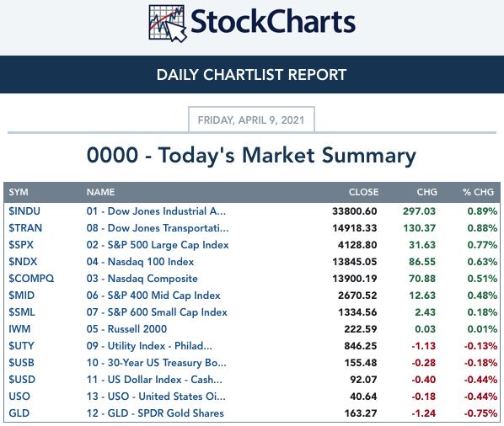The height and width of the screenshot is (426, 504).
Task: Click the StockCharts logo icon
Action: point(167,24)
